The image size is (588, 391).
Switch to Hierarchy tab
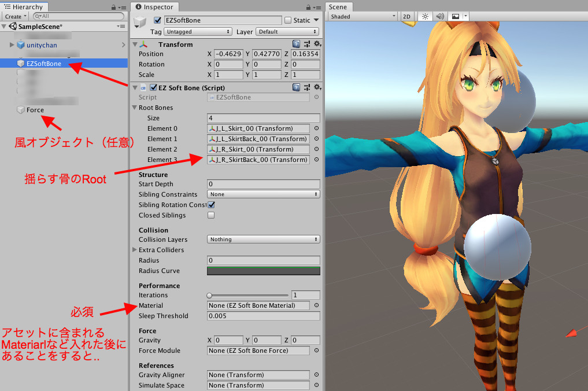(24, 7)
